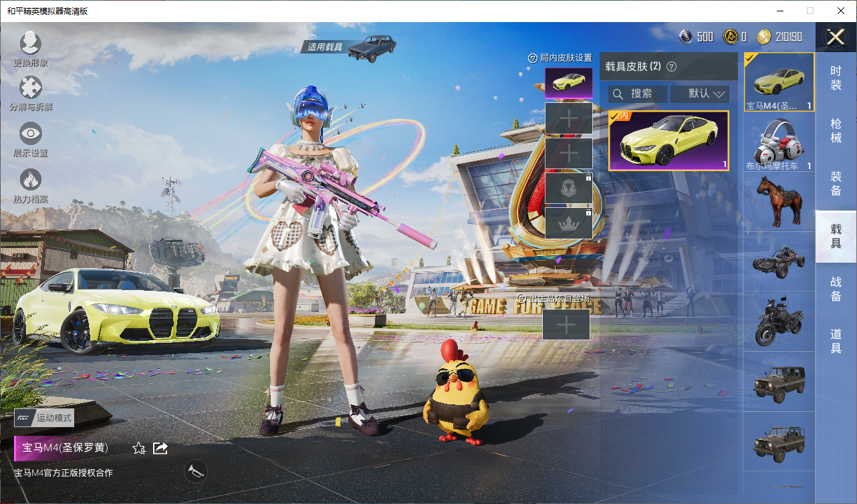Select 布尔玛摩托车 in the vehicle list

tap(779, 142)
